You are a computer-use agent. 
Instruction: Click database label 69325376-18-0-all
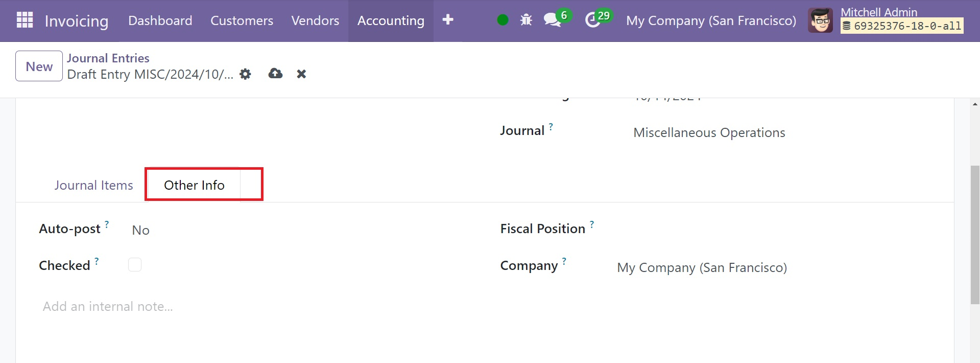pyautogui.click(x=902, y=26)
